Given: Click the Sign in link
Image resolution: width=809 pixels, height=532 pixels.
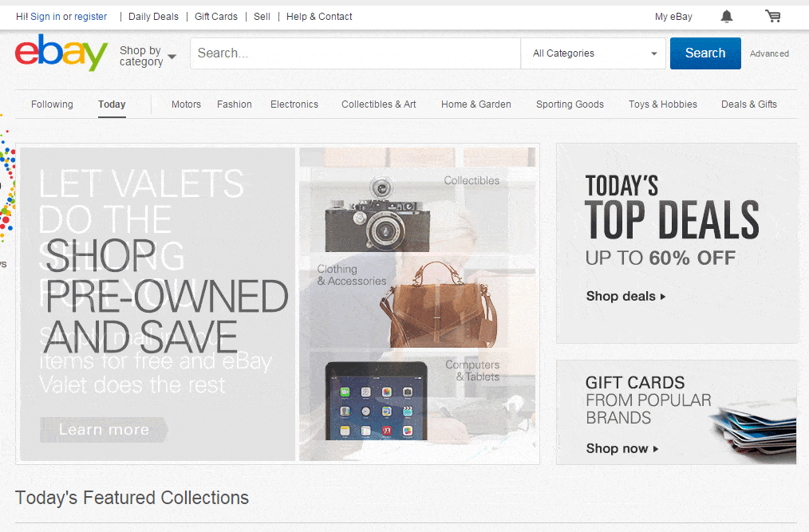Looking at the screenshot, I should [45, 17].
